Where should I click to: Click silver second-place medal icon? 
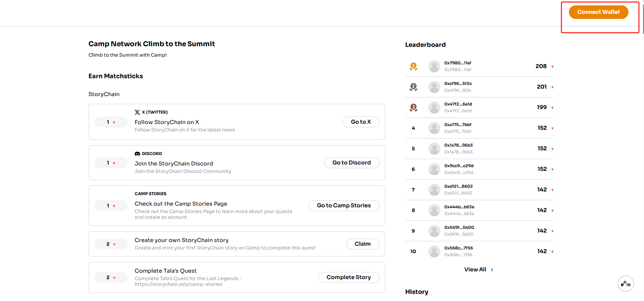pyautogui.click(x=413, y=87)
